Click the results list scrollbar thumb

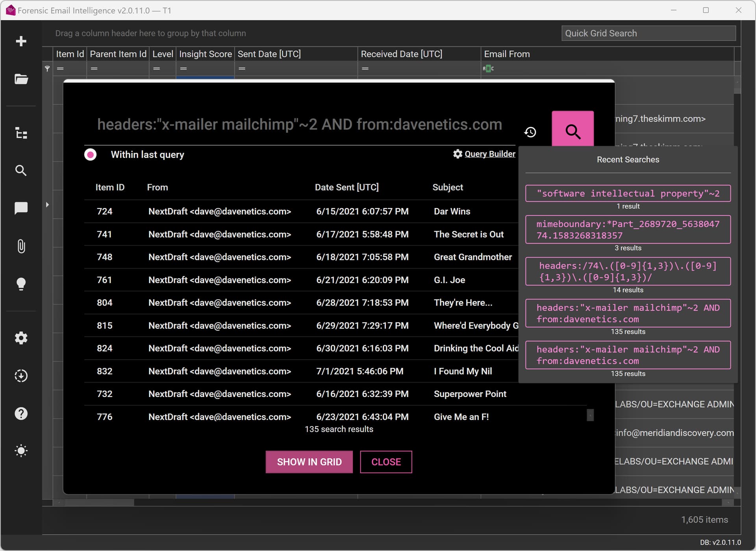click(x=590, y=415)
